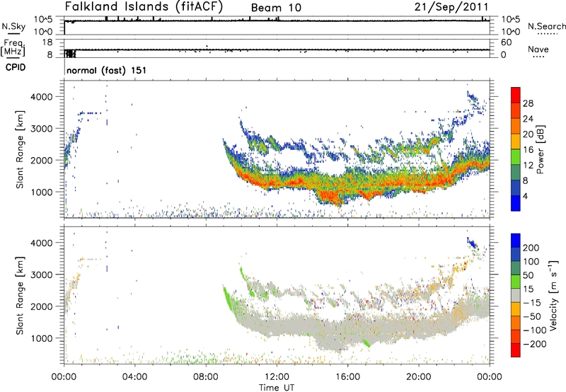
Task: Click the '16' label on power color bar
Action: [x=528, y=150]
